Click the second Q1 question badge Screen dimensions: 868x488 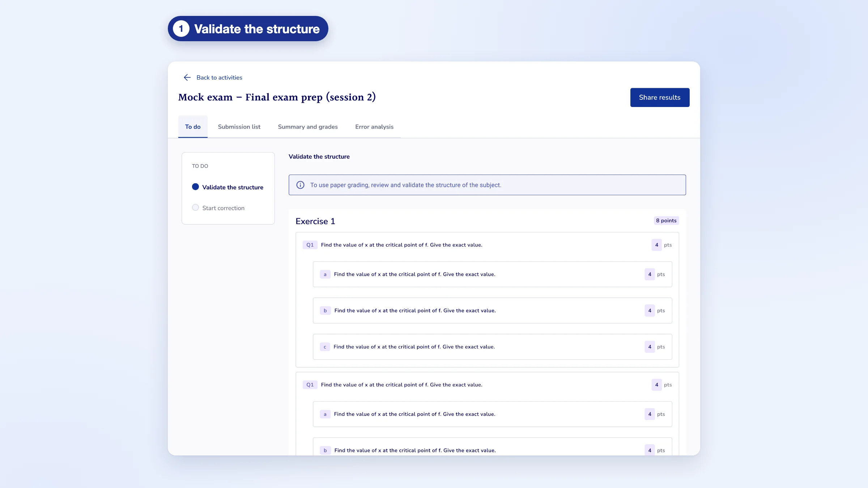coord(310,385)
